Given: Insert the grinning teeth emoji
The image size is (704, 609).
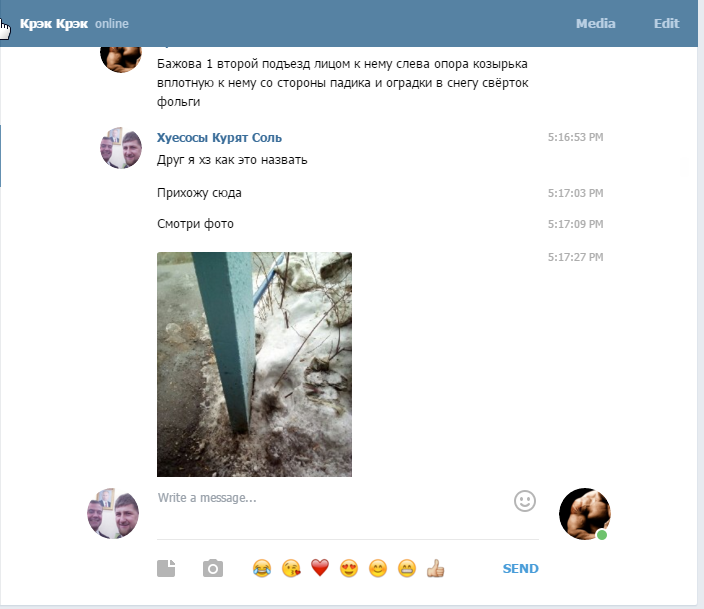Looking at the screenshot, I should pos(407,569).
